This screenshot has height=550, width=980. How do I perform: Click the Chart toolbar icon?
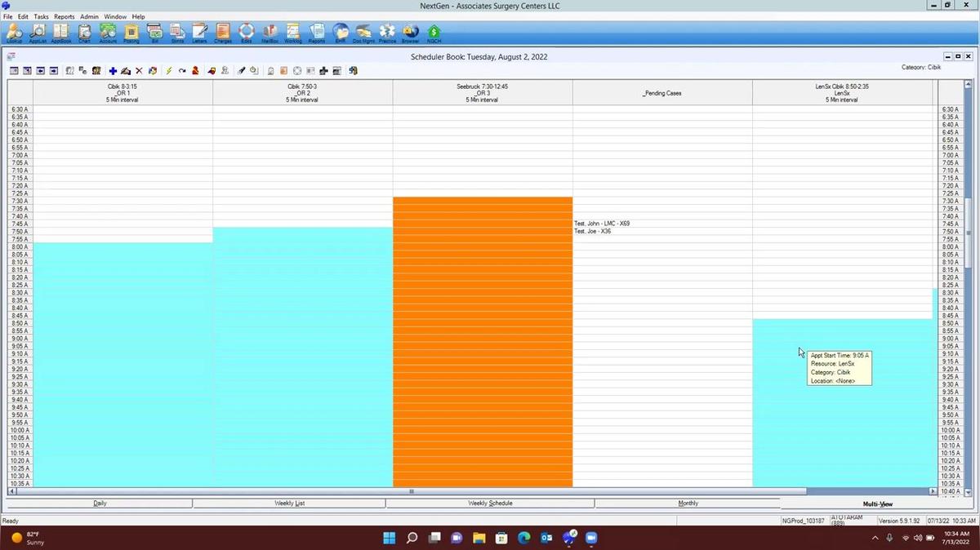tap(84, 33)
